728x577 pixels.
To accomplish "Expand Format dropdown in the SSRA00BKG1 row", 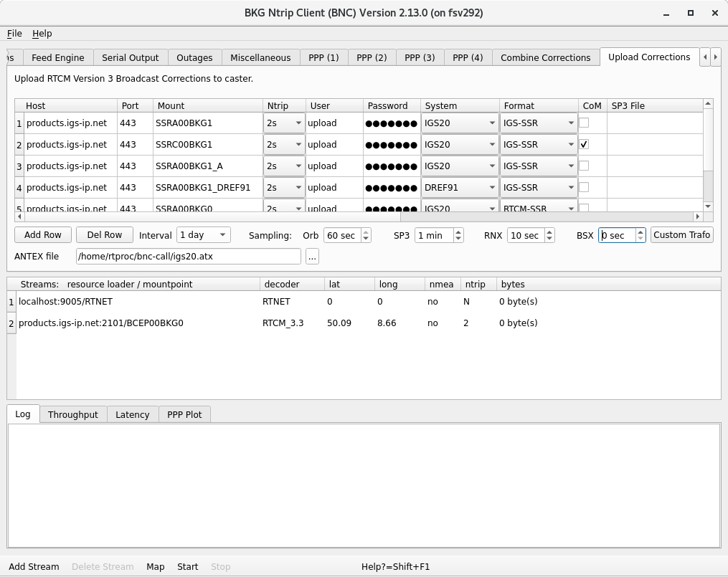I will (x=539, y=123).
